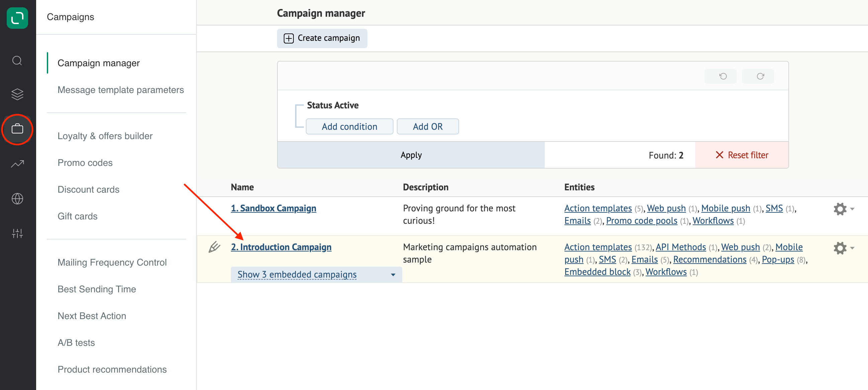Image resolution: width=868 pixels, height=390 pixels.
Task: Open 1. Sandbox Campaign link
Action: pos(273,208)
